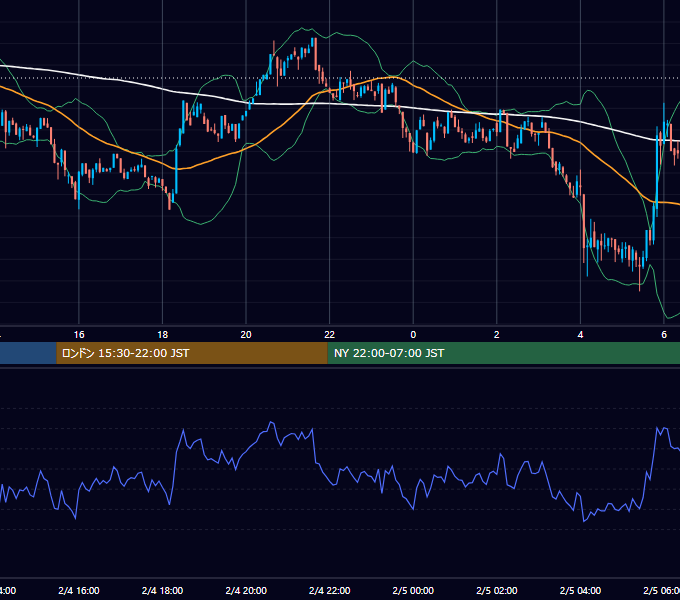Click the 0 hour label on price chart axis
The height and width of the screenshot is (600, 680).
pos(413,335)
